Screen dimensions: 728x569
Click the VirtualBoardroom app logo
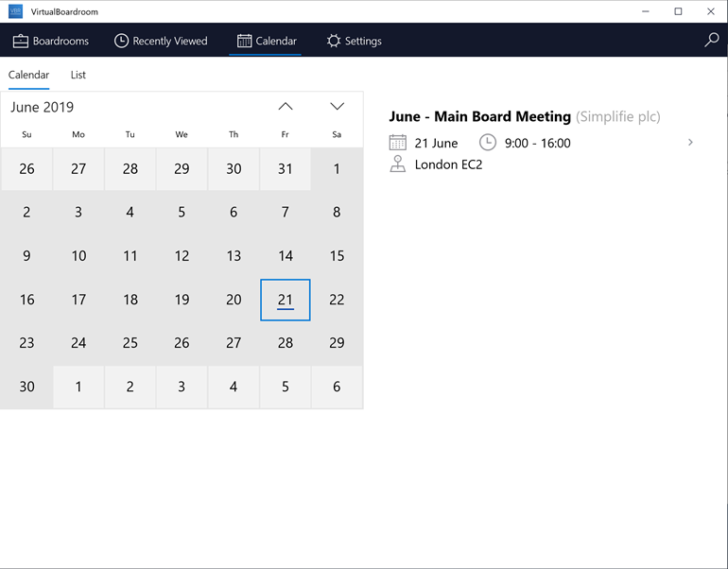click(15, 11)
